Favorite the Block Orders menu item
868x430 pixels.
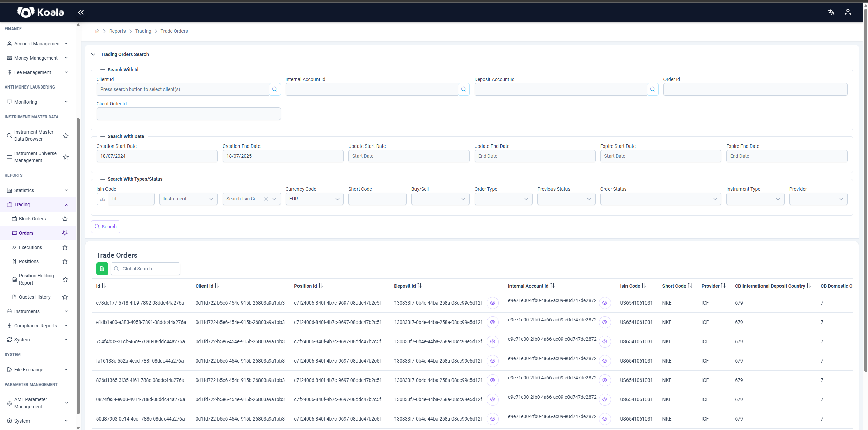pos(65,219)
